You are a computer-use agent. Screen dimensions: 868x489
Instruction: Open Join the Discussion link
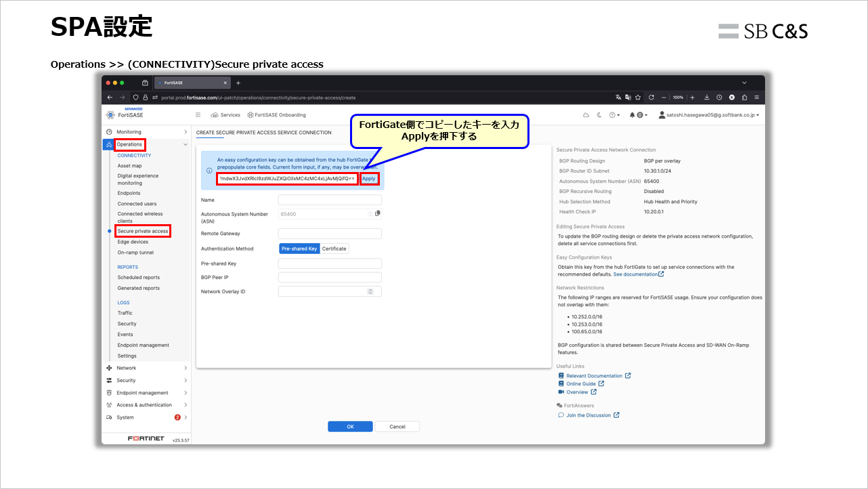(588, 415)
